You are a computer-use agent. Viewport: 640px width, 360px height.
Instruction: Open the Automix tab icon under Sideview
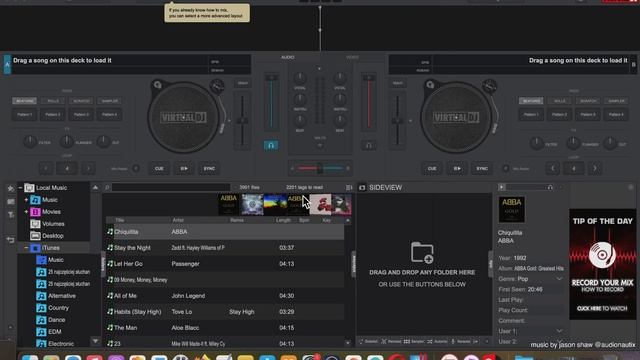pos(430,341)
